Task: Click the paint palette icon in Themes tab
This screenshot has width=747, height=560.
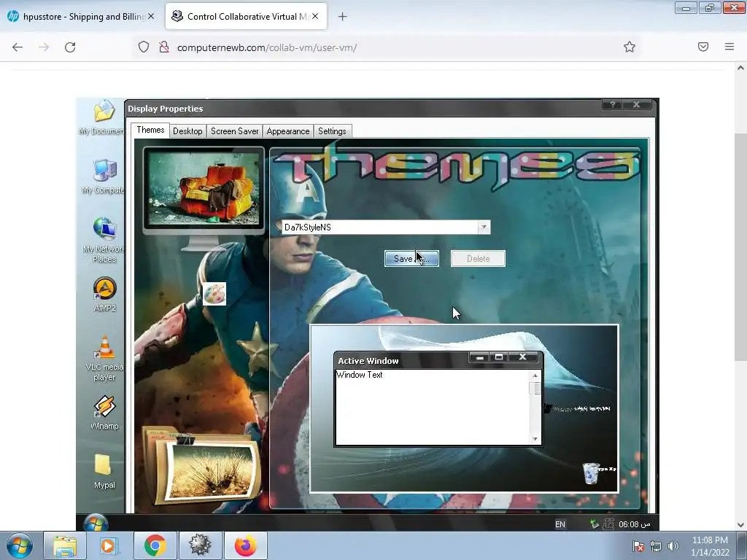Action: point(214,294)
